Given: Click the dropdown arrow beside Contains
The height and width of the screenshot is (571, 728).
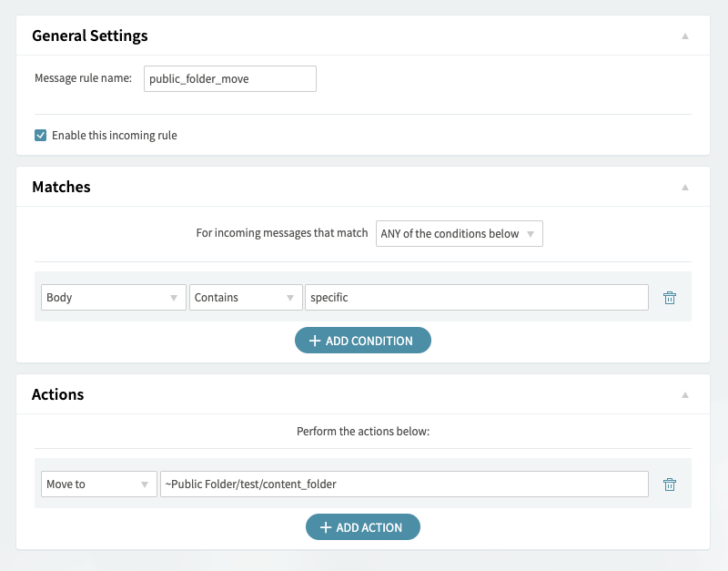Looking at the screenshot, I should point(292,297).
